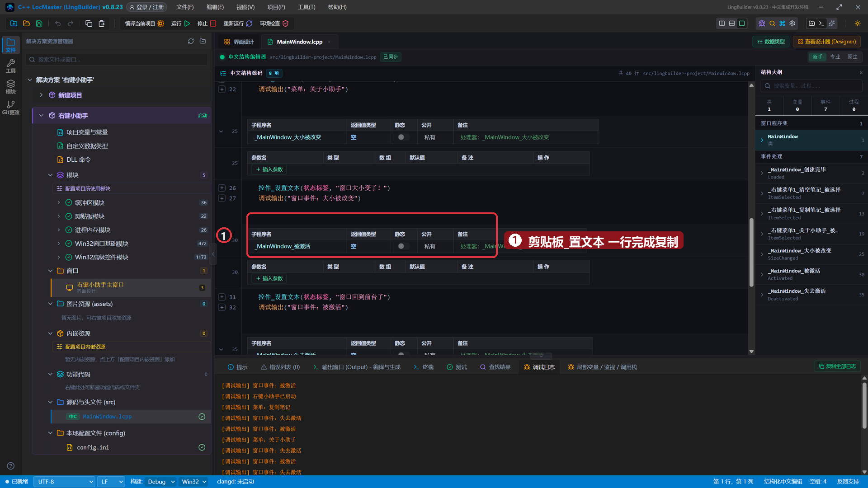
Task: Open 文件(F) menu
Action: tap(185, 7)
